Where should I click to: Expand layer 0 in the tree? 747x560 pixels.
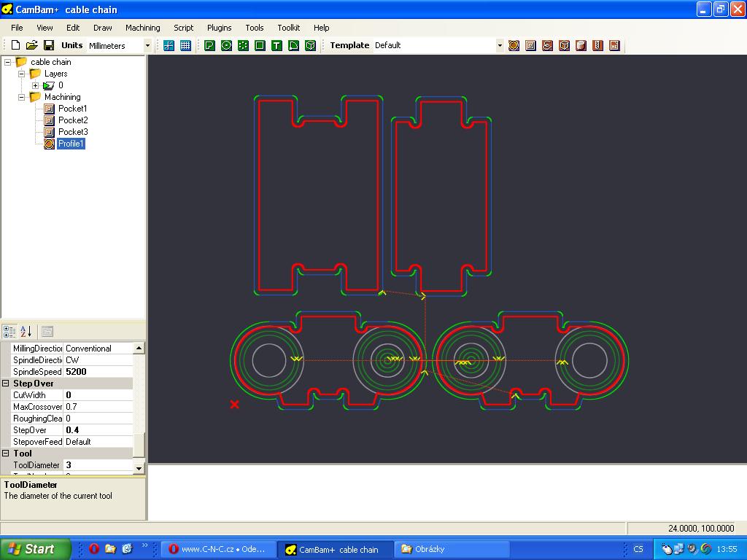35,85
